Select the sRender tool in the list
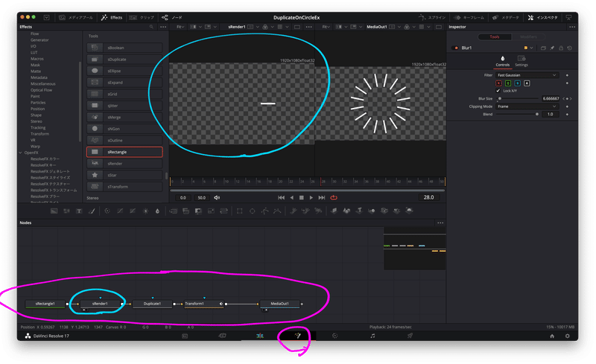 tap(124, 163)
